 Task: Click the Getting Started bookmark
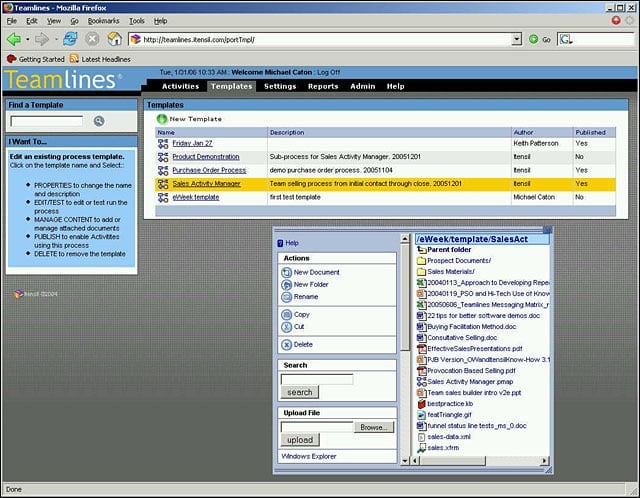point(36,59)
